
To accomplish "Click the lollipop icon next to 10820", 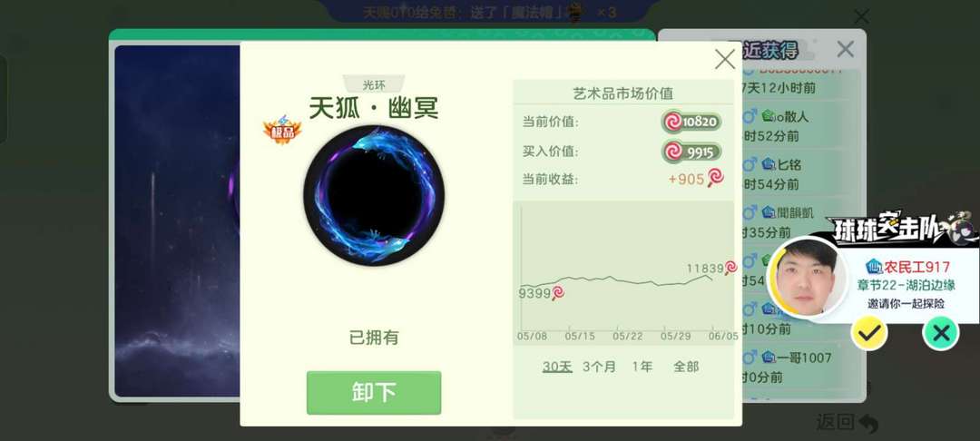I will tap(673, 122).
